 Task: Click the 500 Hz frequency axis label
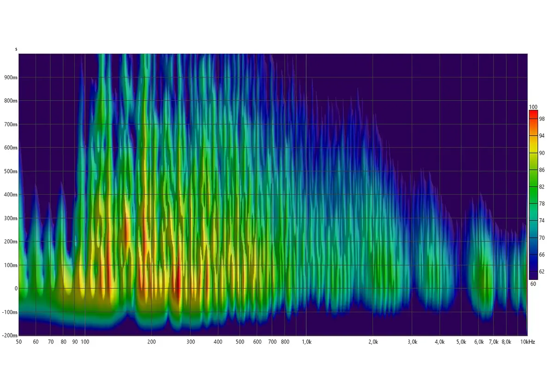click(240, 342)
